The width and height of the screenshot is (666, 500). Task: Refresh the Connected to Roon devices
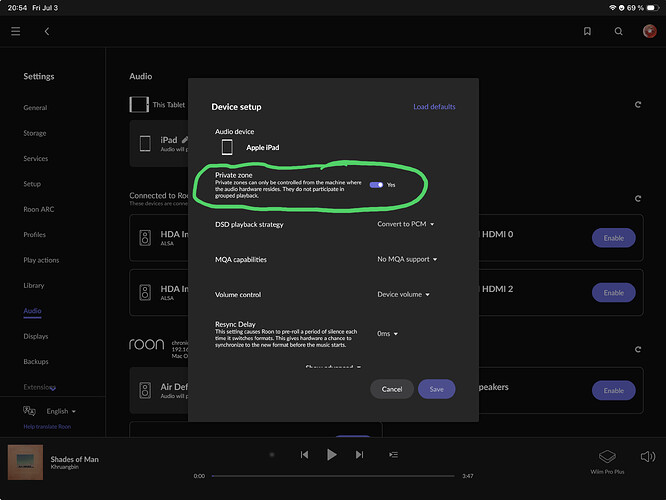[x=638, y=198]
